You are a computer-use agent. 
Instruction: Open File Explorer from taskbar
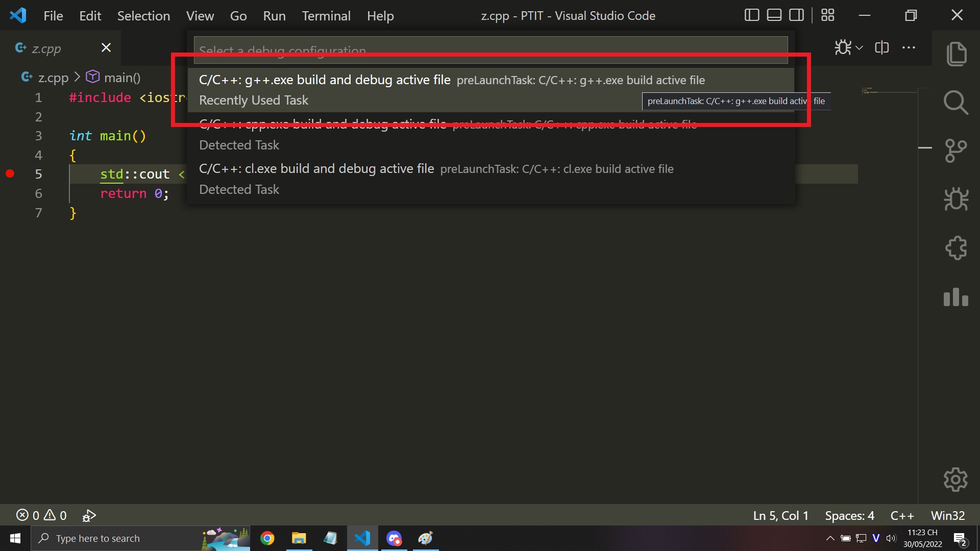point(299,538)
